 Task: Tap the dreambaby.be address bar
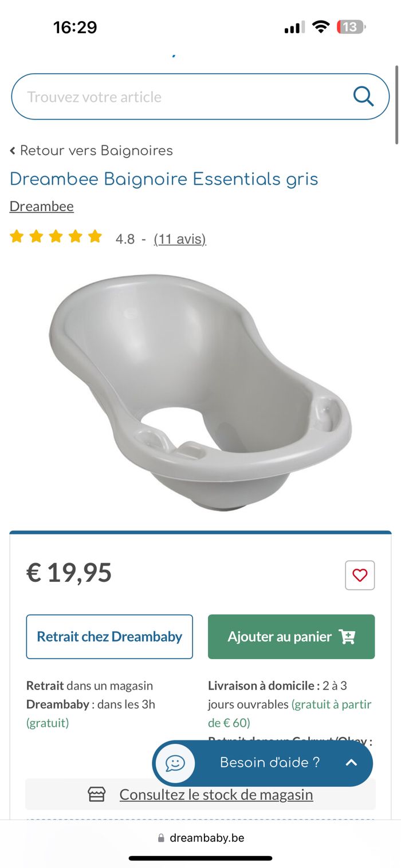pos(200,838)
